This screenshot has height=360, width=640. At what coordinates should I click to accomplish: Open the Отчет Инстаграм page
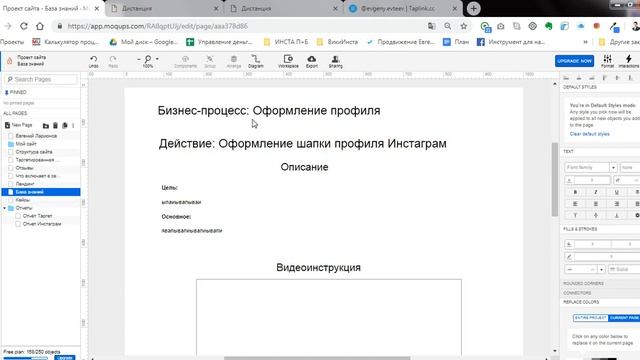pos(42,224)
